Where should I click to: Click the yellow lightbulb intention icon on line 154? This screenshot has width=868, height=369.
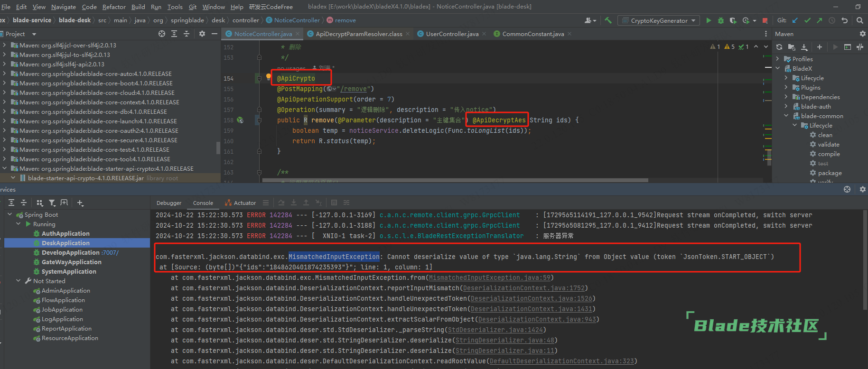click(268, 76)
